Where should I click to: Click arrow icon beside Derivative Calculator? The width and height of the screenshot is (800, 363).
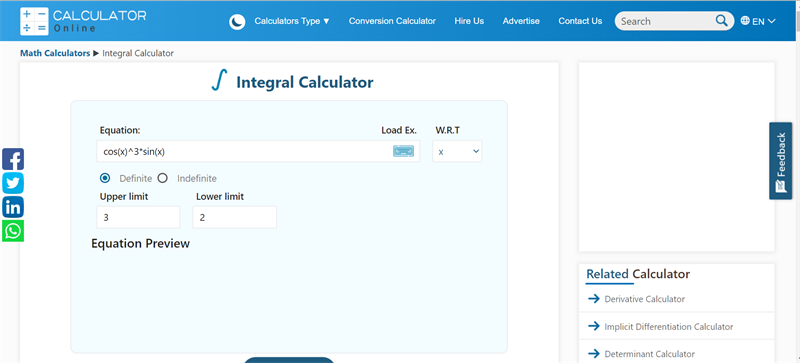[x=593, y=299]
